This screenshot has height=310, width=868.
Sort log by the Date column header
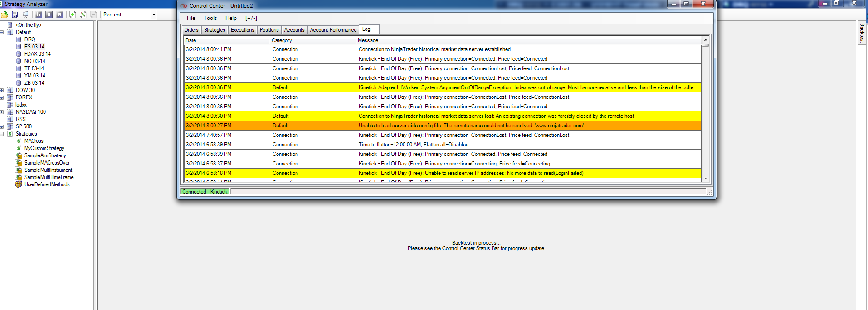[227, 40]
